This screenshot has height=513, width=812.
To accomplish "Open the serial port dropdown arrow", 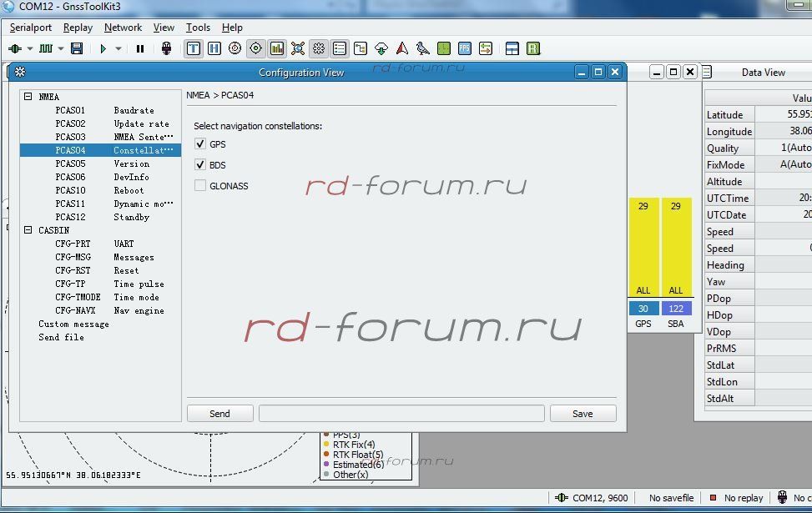I will coord(29,49).
